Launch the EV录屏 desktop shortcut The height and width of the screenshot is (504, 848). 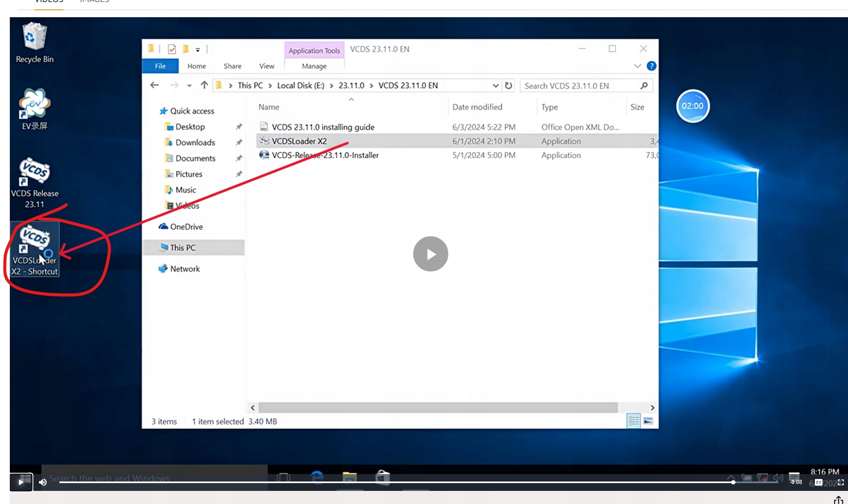tap(34, 109)
